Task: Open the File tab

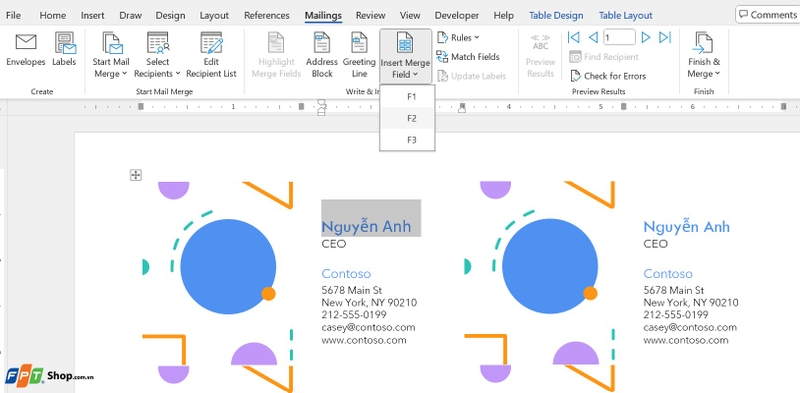Action: pos(13,15)
